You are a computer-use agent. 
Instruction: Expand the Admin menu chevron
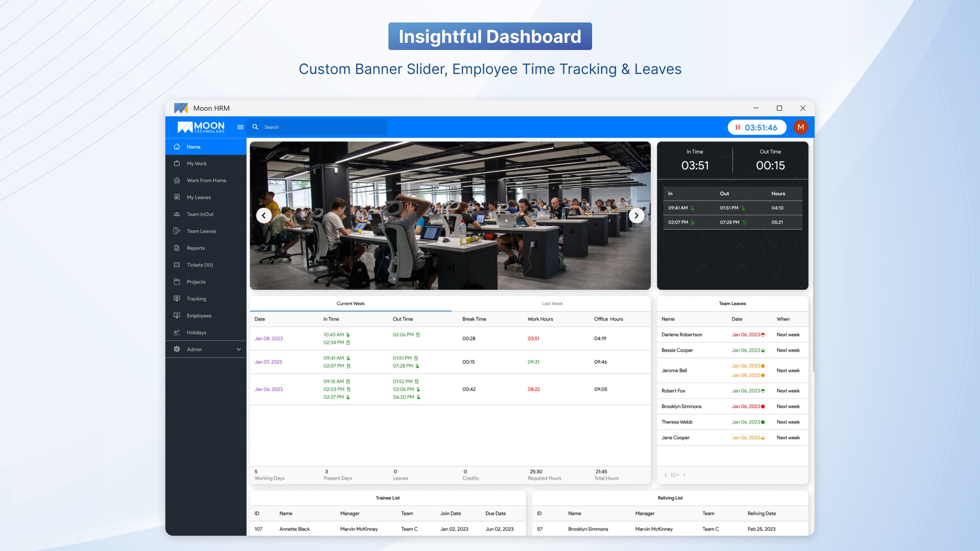point(238,349)
